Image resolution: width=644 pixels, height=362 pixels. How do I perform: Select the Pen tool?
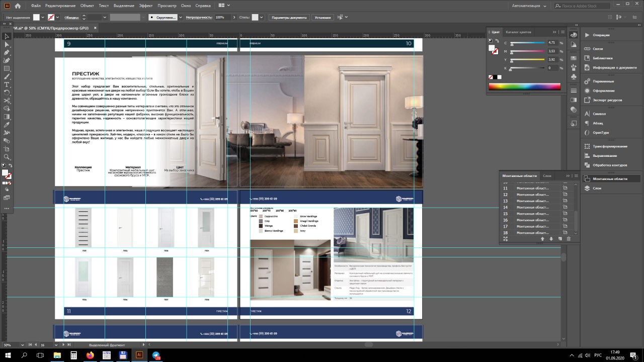click(7, 52)
